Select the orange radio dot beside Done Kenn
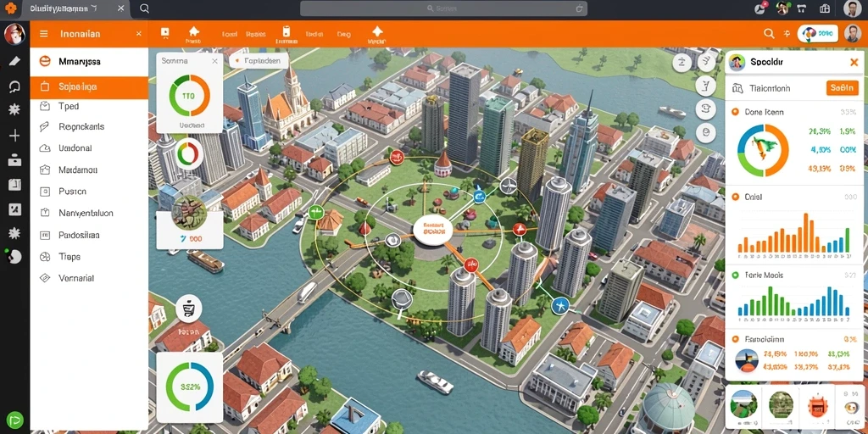 [735, 112]
